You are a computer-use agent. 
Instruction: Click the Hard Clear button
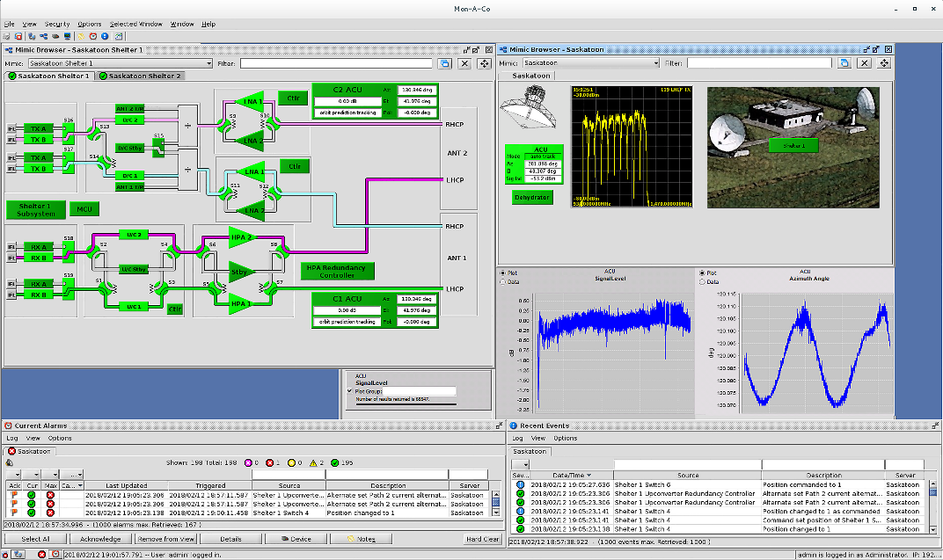(482, 539)
